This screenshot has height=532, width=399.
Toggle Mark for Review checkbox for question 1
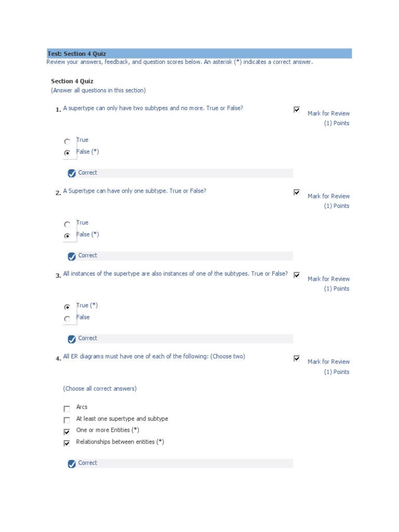297,110
